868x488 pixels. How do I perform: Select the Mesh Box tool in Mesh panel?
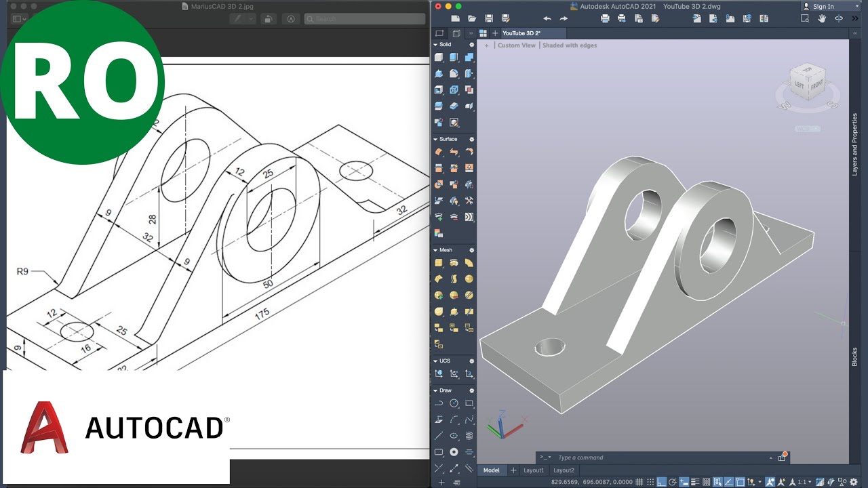point(439,263)
